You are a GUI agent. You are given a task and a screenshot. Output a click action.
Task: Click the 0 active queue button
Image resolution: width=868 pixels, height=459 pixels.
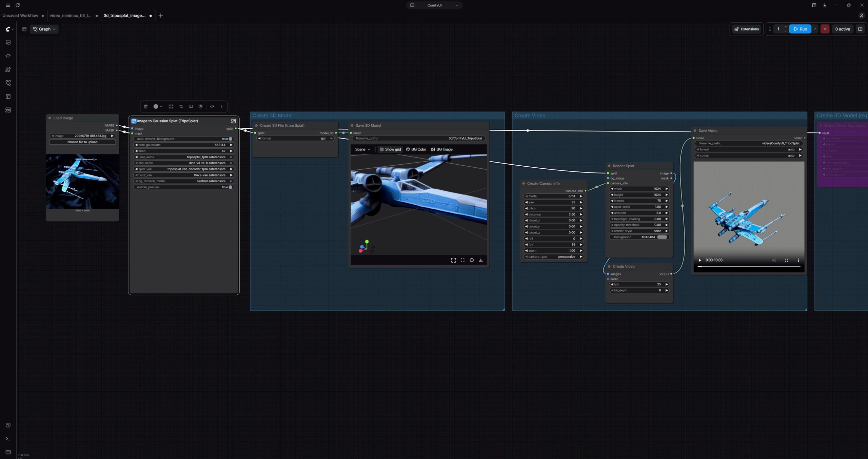[x=842, y=29]
